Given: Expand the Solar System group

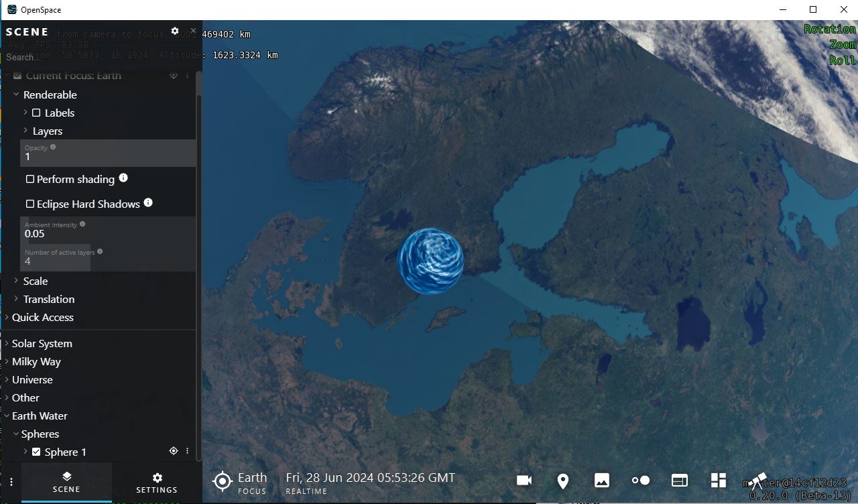Looking at the screenshot, I should (7, 343).
